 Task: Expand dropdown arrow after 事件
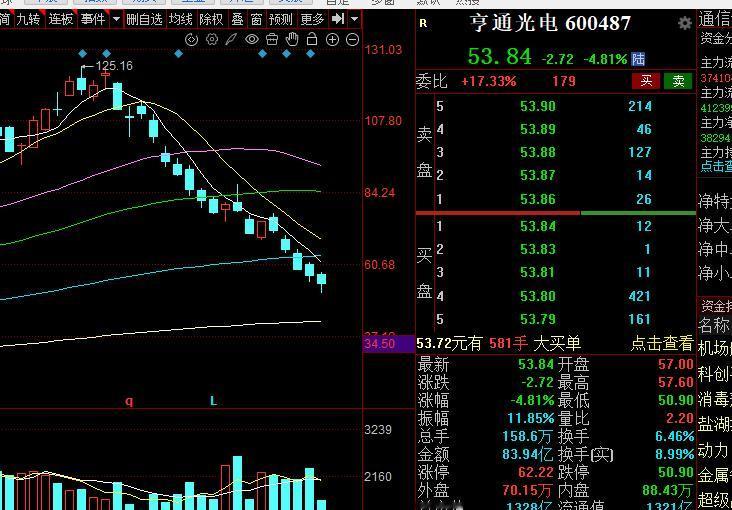tap(116, 19)
